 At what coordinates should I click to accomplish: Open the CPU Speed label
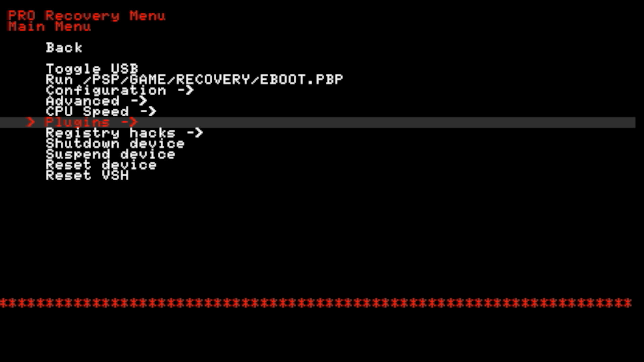87,111
